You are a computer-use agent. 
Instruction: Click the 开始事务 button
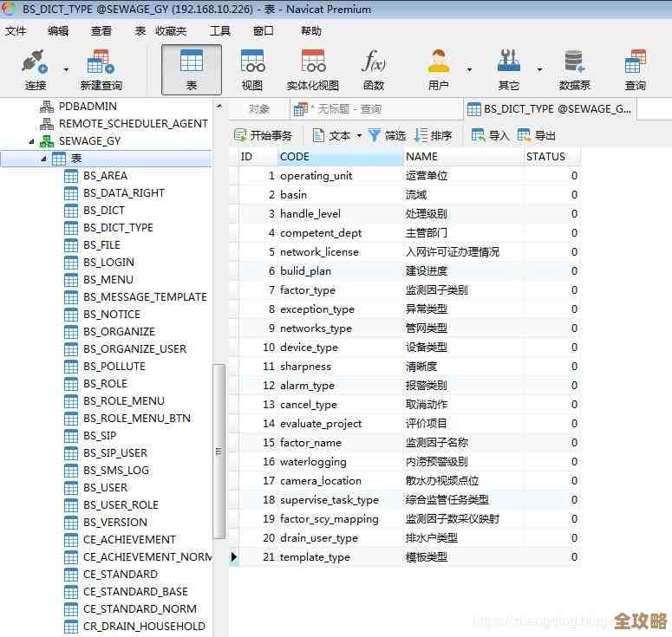[263, 136]
